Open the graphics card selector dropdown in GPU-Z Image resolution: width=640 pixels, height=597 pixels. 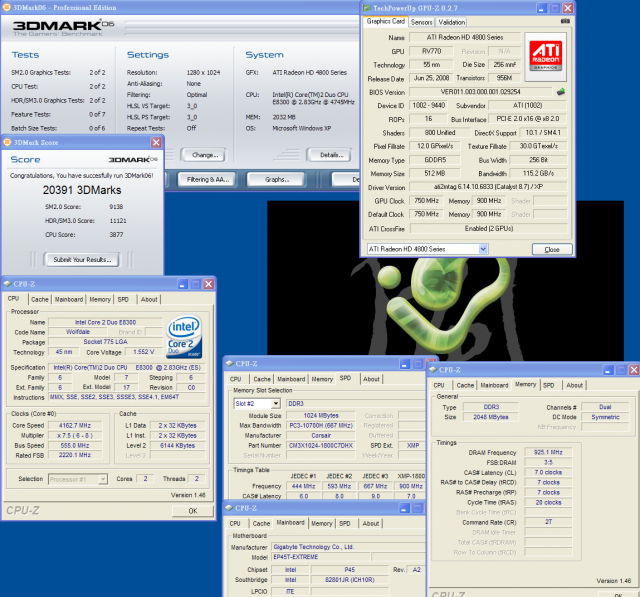pos(483,249)
